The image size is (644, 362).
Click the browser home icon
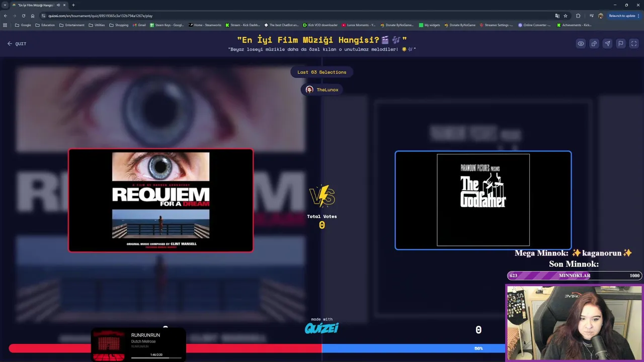(33, 16)
